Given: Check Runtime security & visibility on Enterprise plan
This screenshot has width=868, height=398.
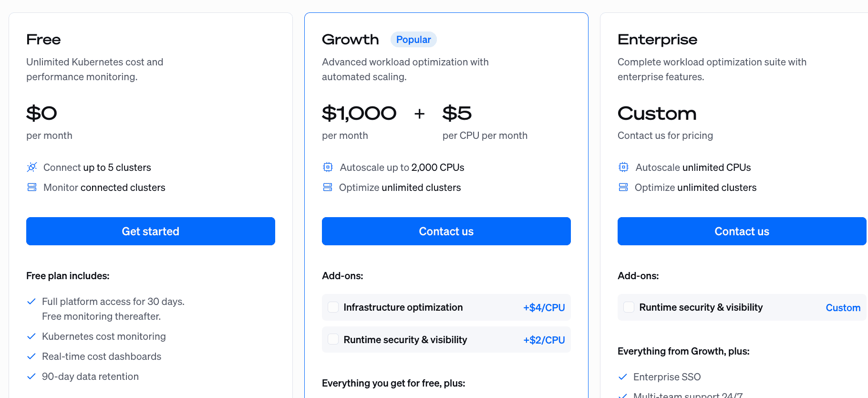Looking at the screenshot, I should [x=629, y=307].
